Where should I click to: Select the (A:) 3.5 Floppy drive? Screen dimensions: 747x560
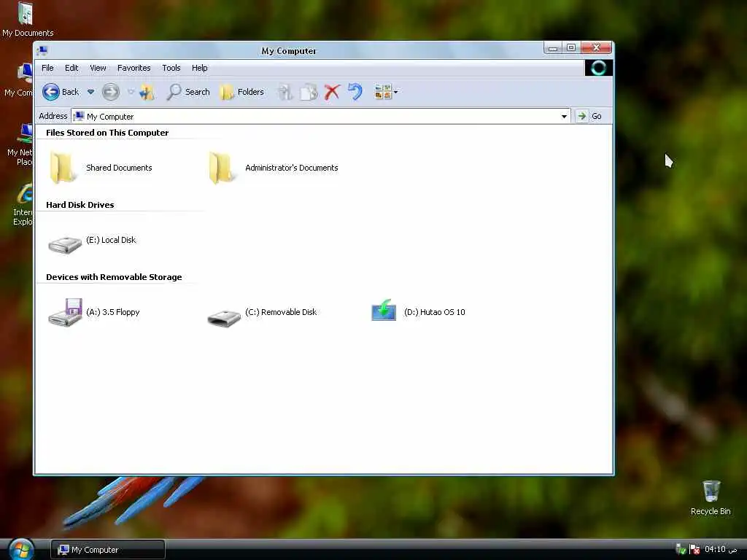[x=94, y=312]
